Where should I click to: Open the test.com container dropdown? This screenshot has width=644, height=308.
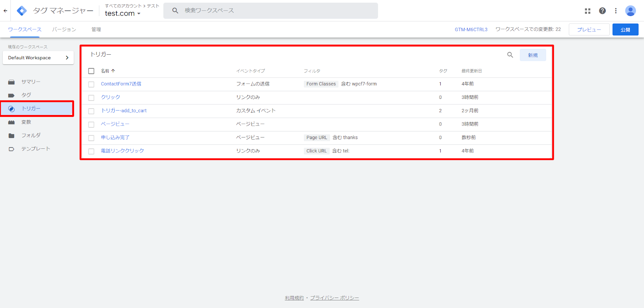point(123,13)
